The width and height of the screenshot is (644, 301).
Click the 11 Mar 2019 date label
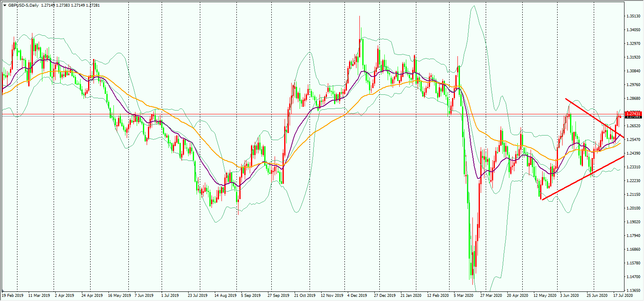pyautogui.click(x=39, y=296)
